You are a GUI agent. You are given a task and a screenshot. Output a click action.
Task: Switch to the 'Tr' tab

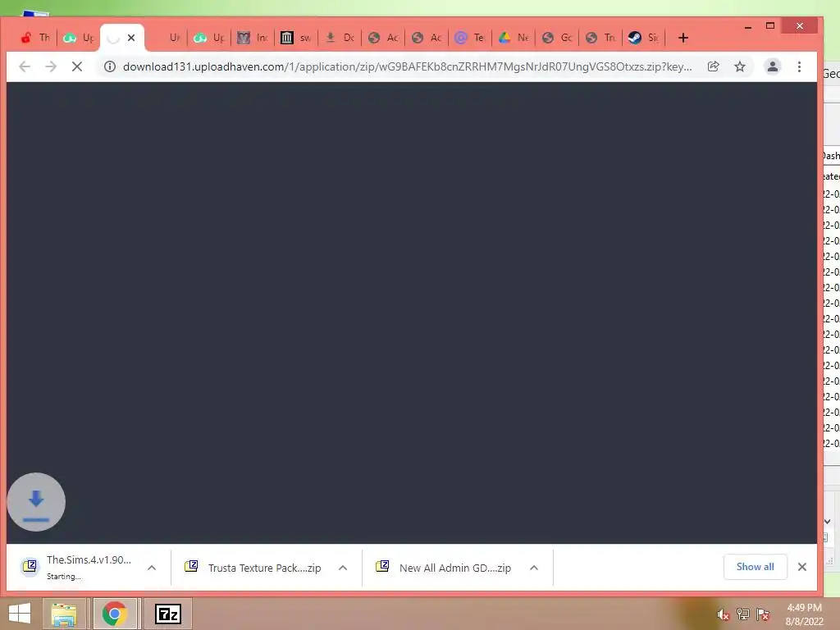coord(600,38)
